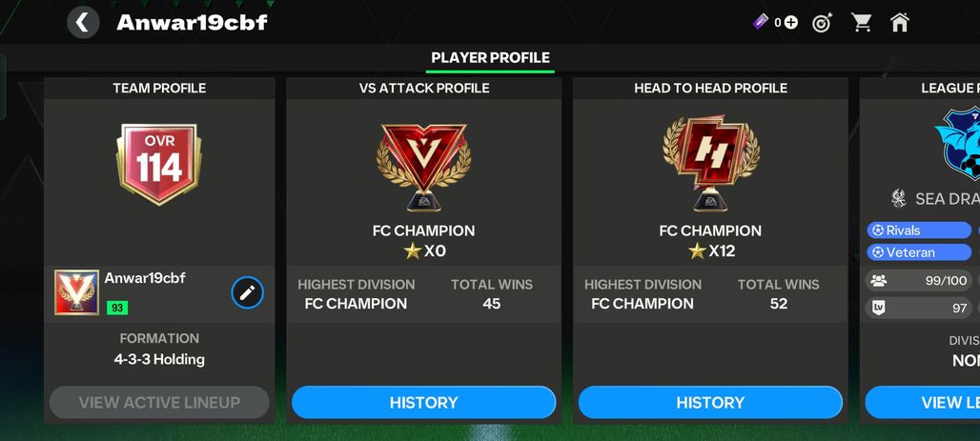Go back using the arrow button

83,23
